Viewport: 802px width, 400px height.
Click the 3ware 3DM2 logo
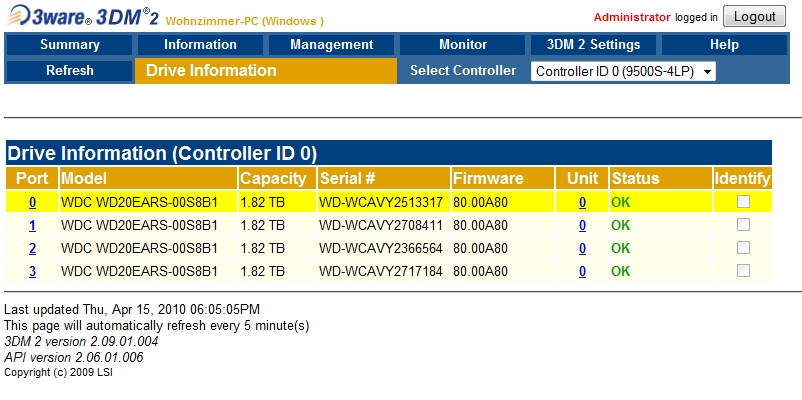pyautogui.click(x=82, y=15)
